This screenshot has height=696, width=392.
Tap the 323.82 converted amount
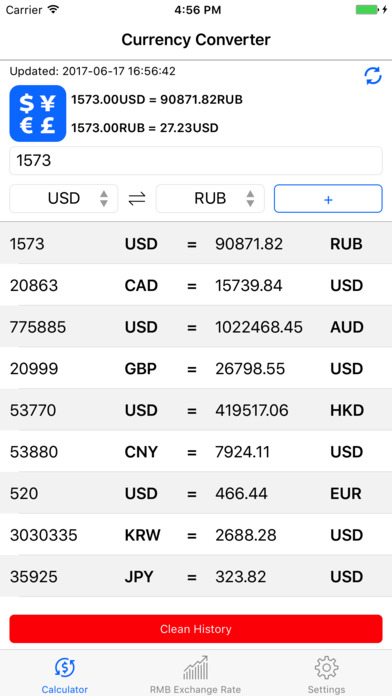coord(241,577)
